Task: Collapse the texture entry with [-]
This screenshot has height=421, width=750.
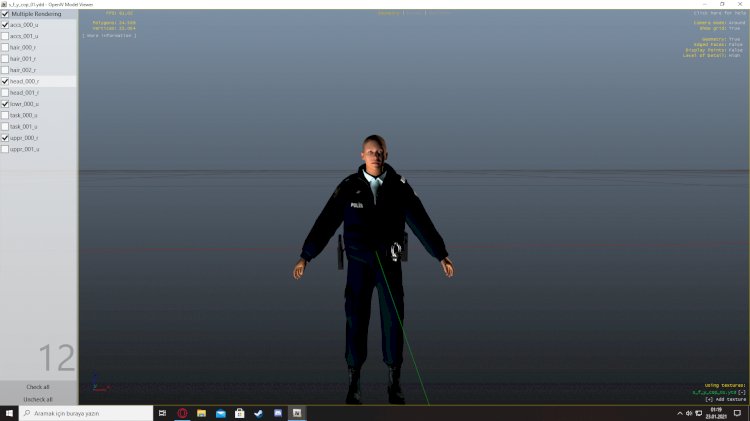Action: click(x=742, y=391)
